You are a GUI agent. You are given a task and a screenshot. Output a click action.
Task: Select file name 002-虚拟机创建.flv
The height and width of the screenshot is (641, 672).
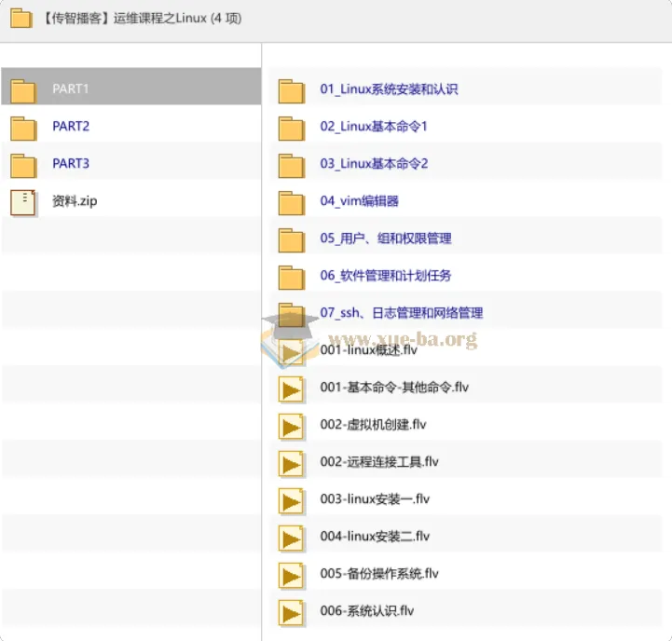click(374, 425)
